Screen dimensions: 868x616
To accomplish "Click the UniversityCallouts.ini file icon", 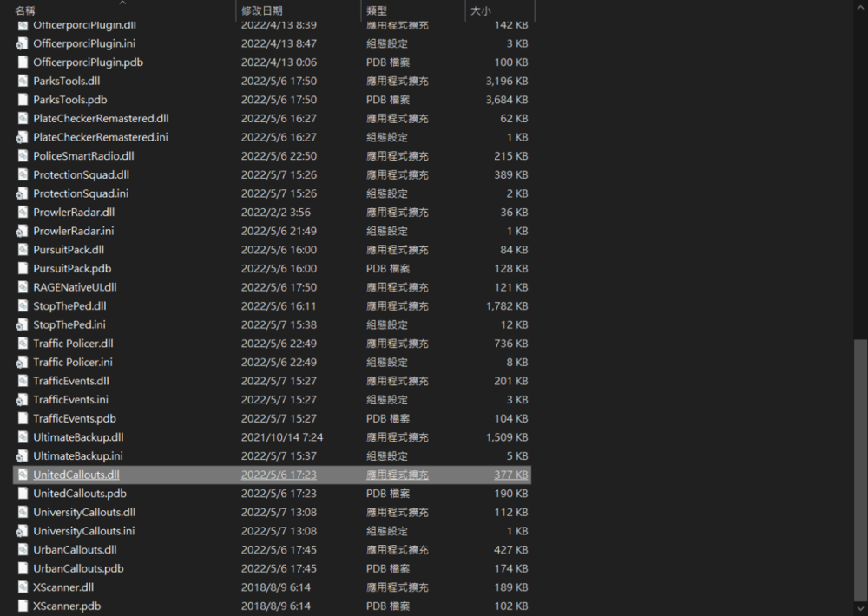I will pyautogui.click(x=23, y=531).
